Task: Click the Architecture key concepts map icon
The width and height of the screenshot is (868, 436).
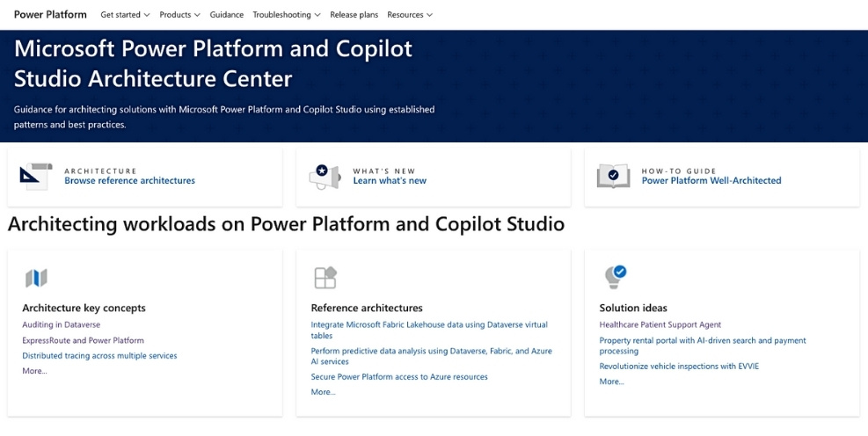Action: 36,278
